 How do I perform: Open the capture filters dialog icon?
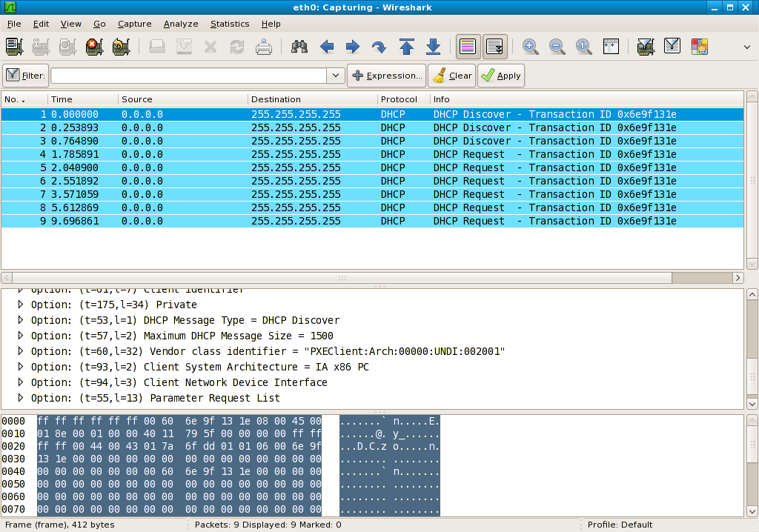(x=646, y=47)
